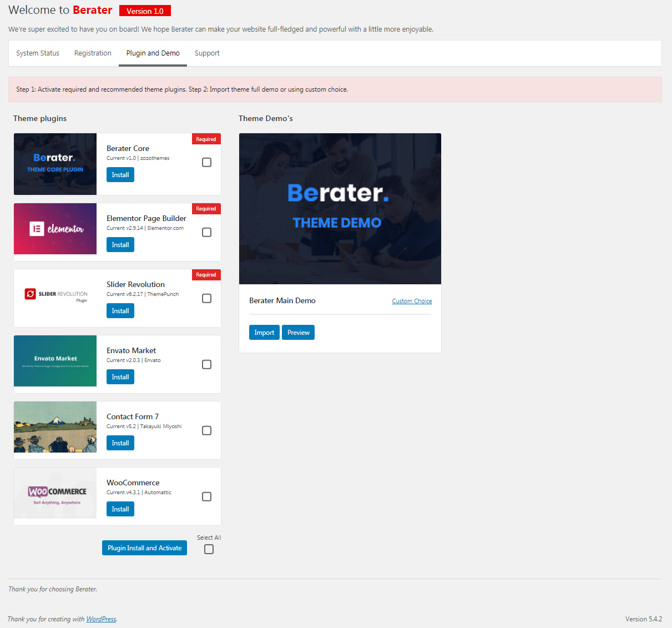Open the System Status tab
Screen dimensions: 672x628
click(x=38, y=53)
